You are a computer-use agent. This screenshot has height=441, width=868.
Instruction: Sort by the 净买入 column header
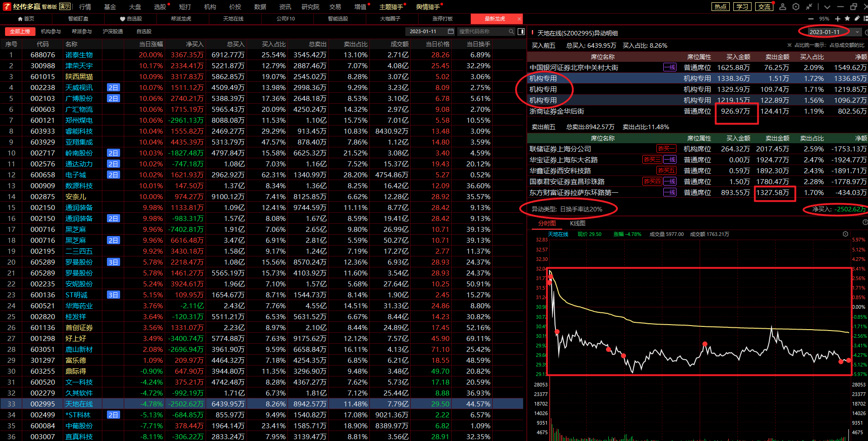point(195,44)
